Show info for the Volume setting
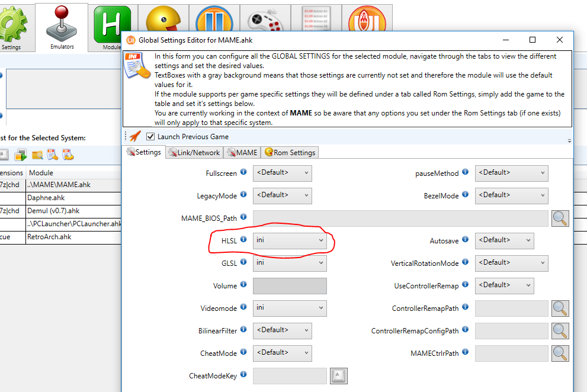The height and width of the screenshot is (392, 587). (x=243, y=284)
